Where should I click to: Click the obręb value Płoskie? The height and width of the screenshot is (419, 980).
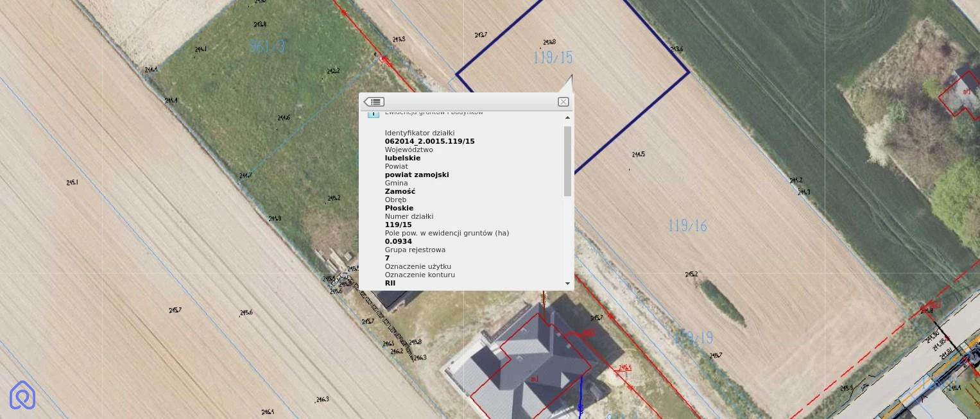(x=399, y=208)
